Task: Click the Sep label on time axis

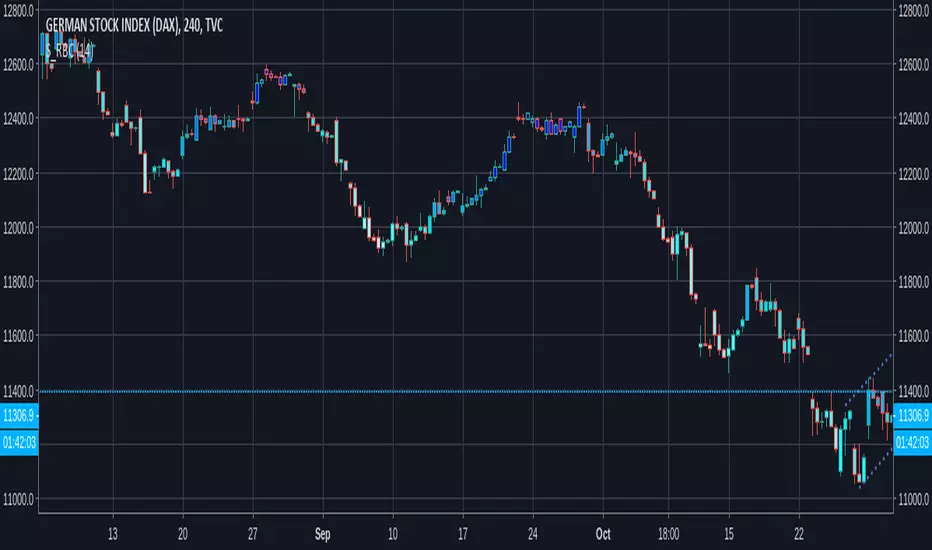Action: 322,534
